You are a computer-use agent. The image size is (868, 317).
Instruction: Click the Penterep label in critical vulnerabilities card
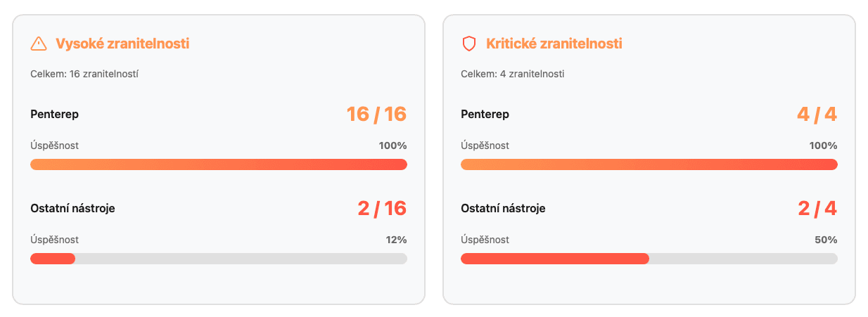coord(485,114)
